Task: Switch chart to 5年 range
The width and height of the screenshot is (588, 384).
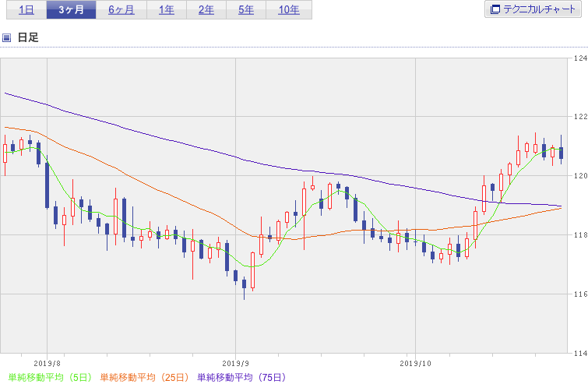Action: 246,10
